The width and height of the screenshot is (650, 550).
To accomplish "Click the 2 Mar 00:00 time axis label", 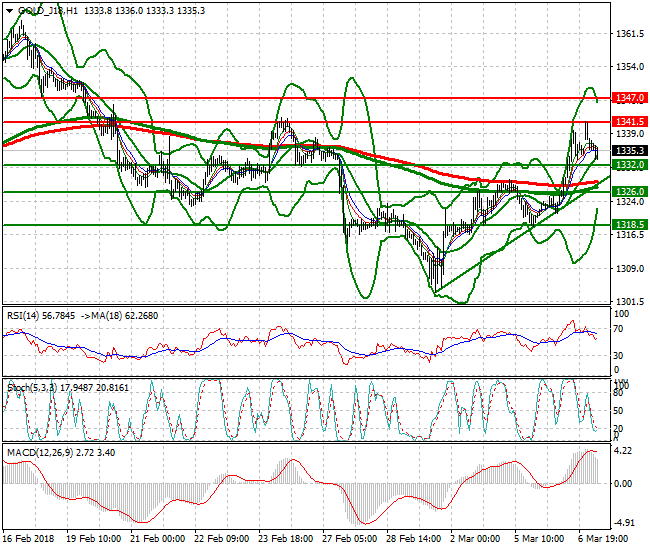I will 475,539.
